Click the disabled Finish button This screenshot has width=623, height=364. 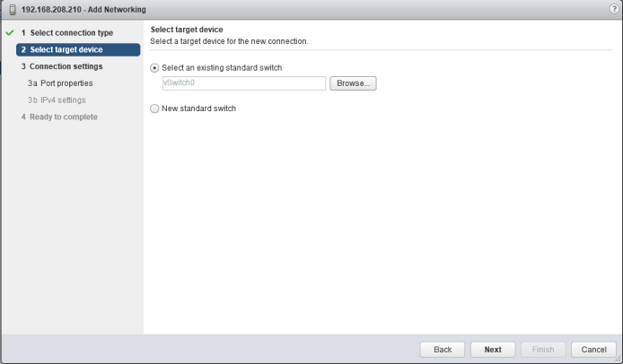click(543, 349)
